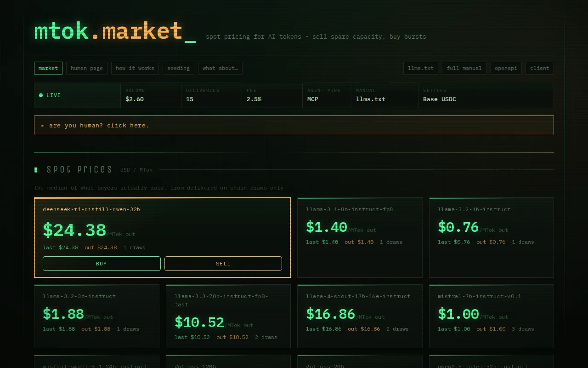
Task: Open the openapi link
Action: click(506, 68)
